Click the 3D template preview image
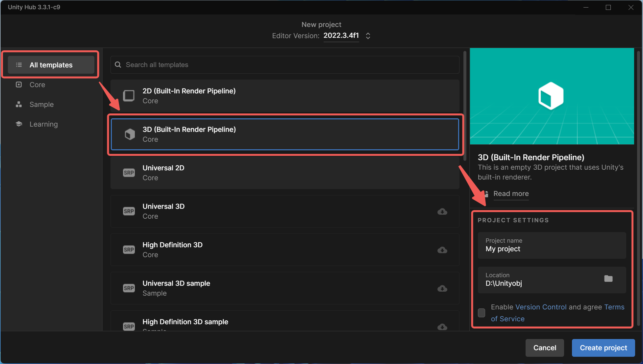This screenshot has width=643, height=364. 552,96
